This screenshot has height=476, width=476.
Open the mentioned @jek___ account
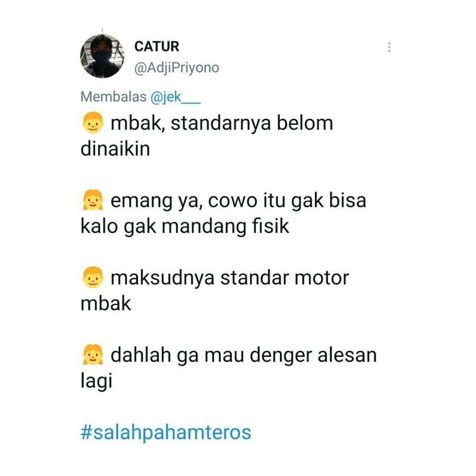click(176, 97)
